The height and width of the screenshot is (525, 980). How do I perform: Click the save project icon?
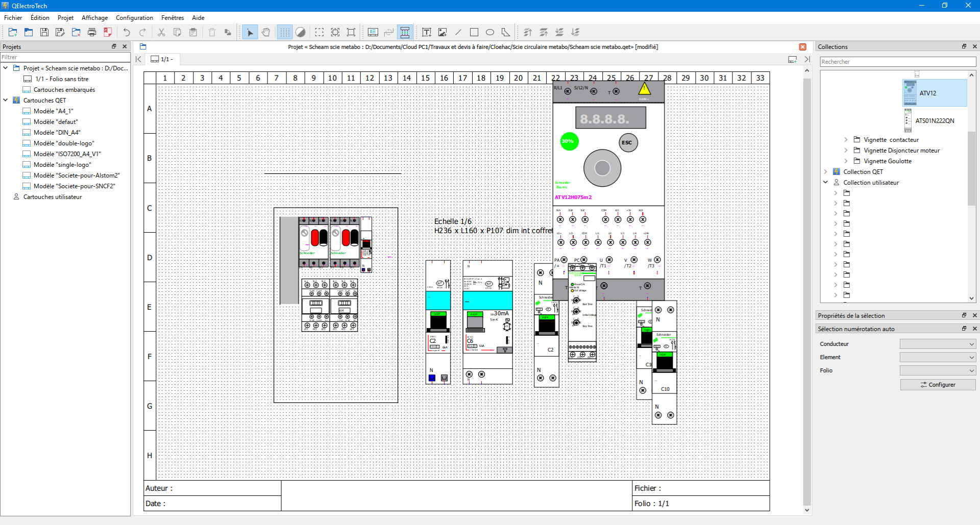point(44,33)
